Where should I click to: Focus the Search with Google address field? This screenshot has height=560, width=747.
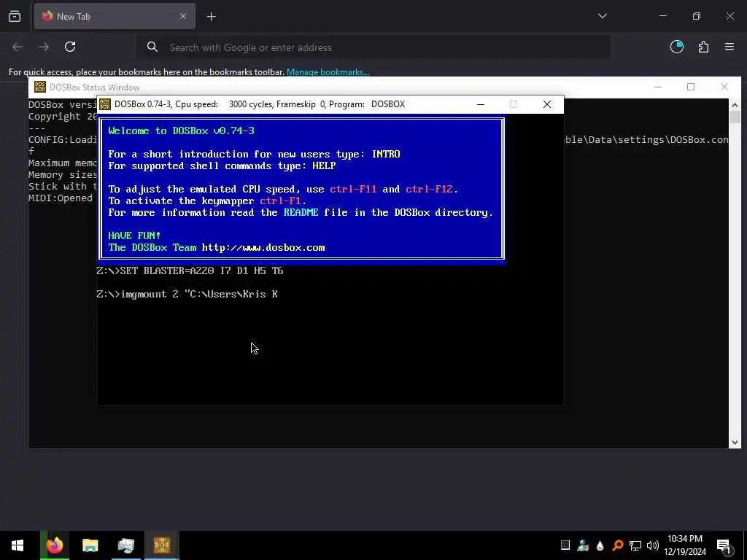[373, 47]
